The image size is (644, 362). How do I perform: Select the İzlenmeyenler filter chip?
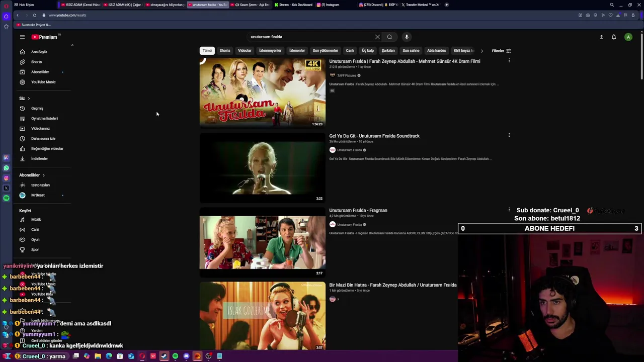pyautogui.click(x=270, y=51)
